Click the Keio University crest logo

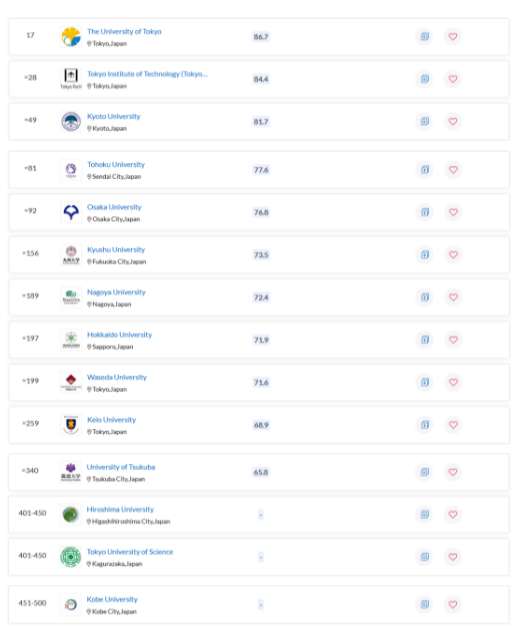71,425
